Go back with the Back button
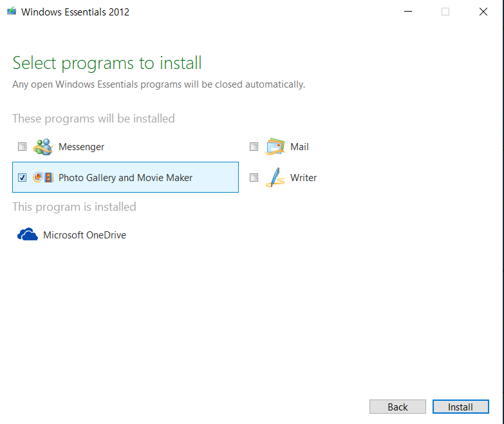The image size is (504, 424). [398, 407]
